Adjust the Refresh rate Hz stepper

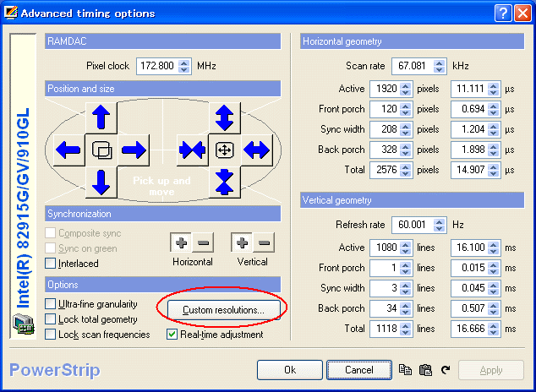click(440, 225)
